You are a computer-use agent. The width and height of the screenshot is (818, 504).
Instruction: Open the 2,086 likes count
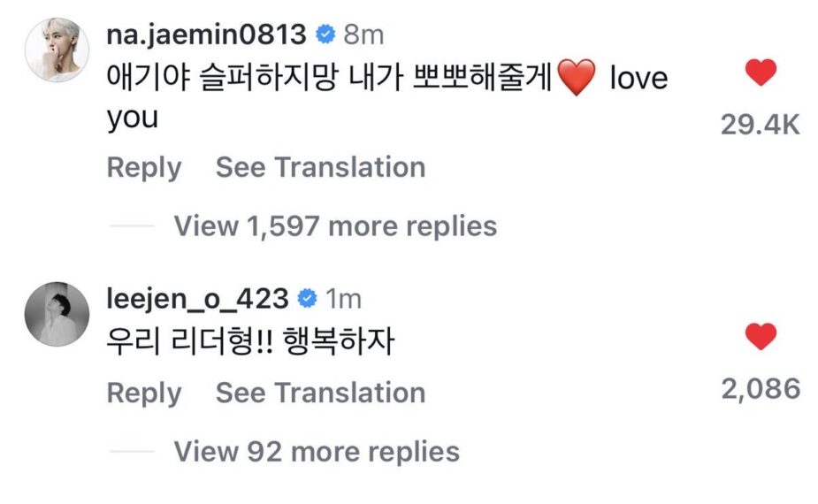tap(761, 387)
